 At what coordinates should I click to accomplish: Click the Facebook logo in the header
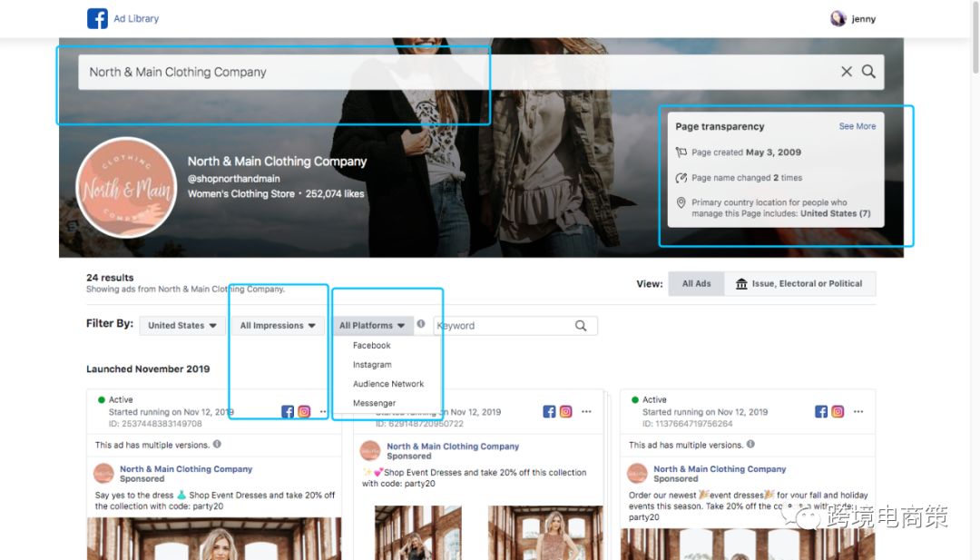pyautogui.click(x=97, y=18)
